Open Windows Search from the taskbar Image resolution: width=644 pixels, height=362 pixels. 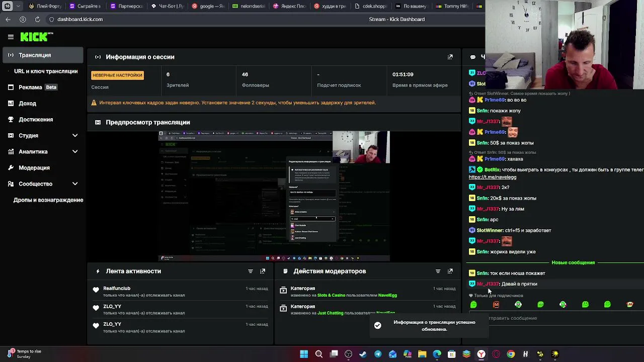coord(318,354)
